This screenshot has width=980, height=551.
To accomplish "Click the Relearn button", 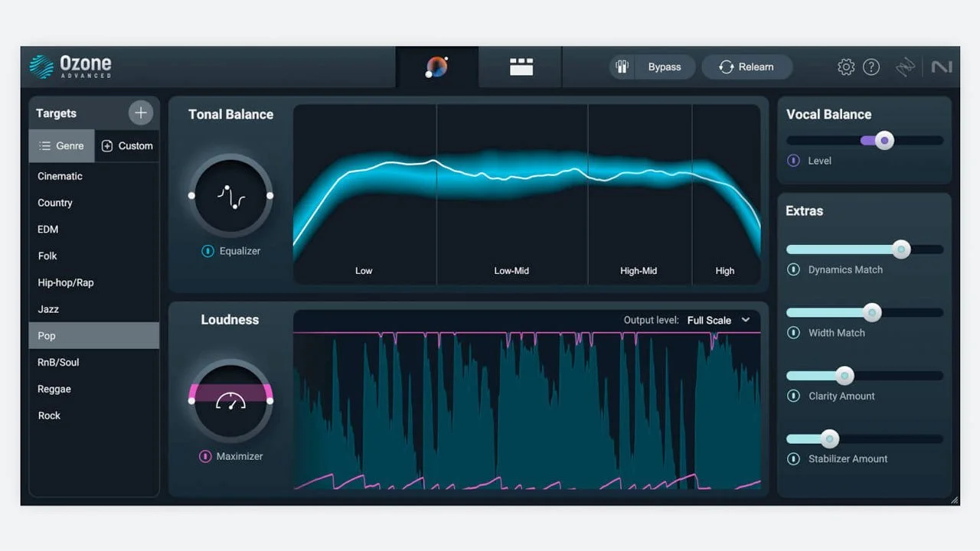I will point(747,67).
